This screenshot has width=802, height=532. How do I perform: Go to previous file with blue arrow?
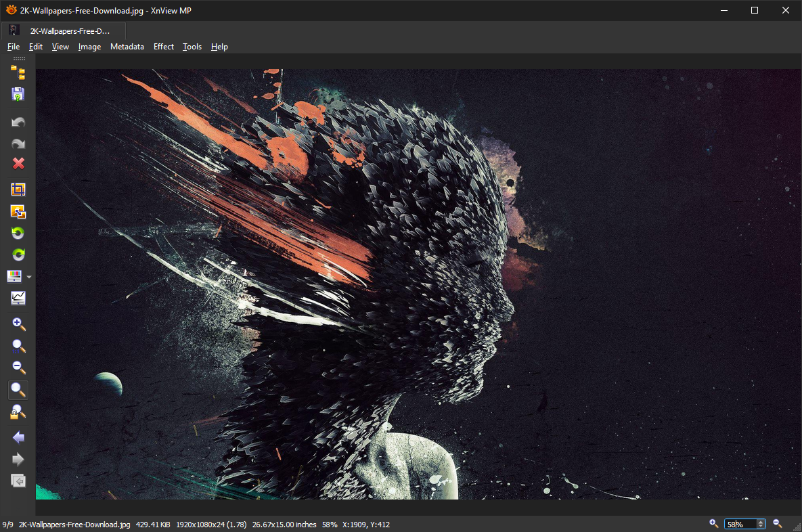18,438
